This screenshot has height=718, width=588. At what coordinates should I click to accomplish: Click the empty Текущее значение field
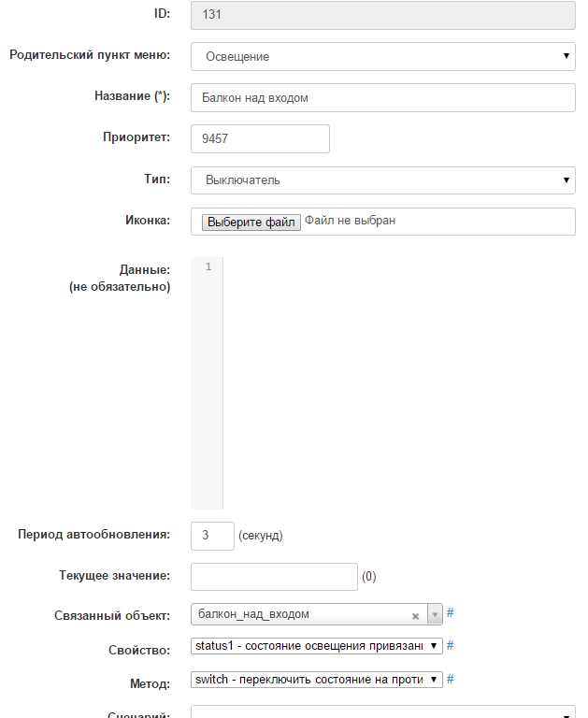point(274,577)
